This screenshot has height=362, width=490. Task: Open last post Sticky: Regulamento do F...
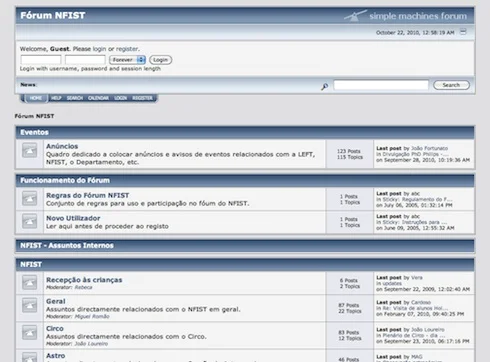pyautogui.click(x=417, y=199)
